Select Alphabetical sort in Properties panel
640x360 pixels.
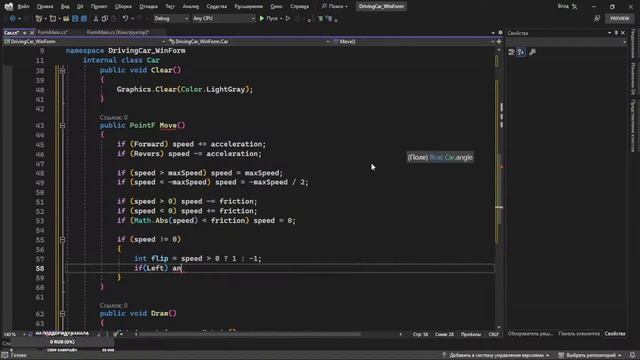(x=521, y=52)
